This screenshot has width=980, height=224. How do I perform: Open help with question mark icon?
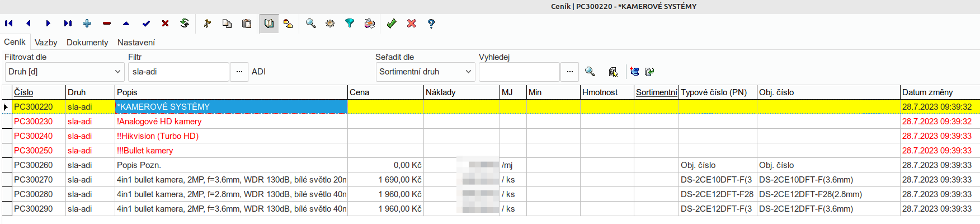(431, 24)
